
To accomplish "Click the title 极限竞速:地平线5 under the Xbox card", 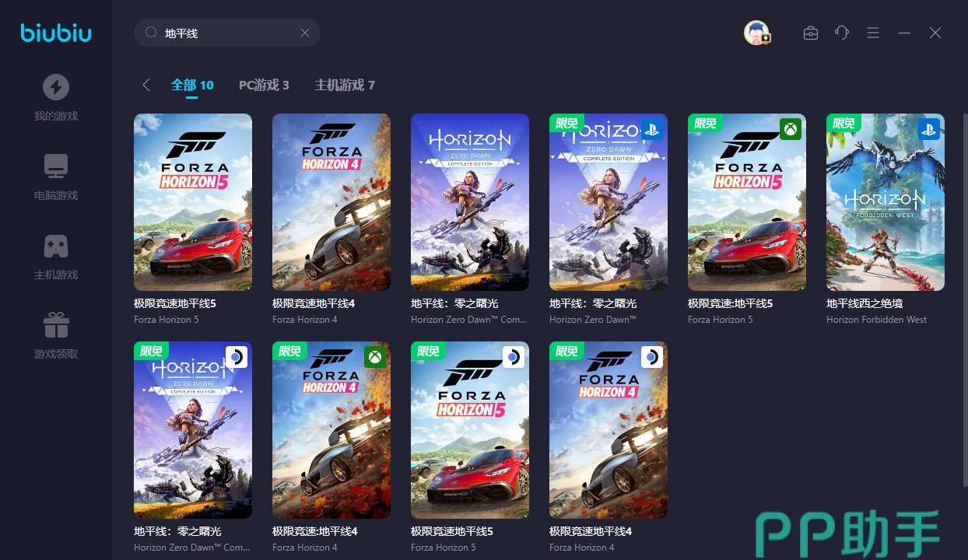I will (x=731, y=303).
